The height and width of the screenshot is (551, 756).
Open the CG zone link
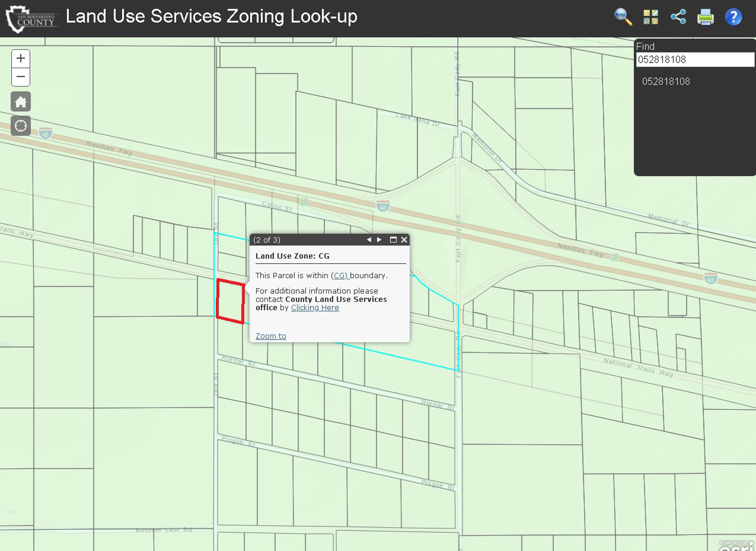[340, 275]
